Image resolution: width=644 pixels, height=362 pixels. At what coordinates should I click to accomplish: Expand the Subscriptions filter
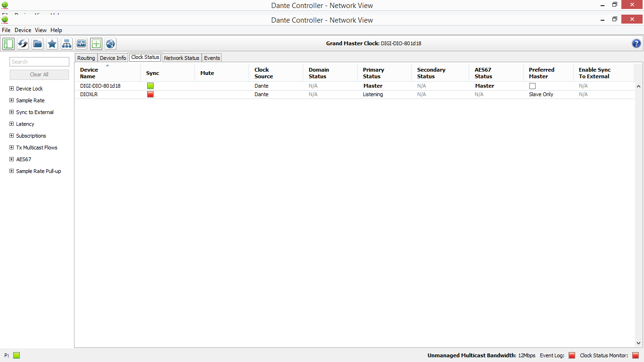coord(12,136)
